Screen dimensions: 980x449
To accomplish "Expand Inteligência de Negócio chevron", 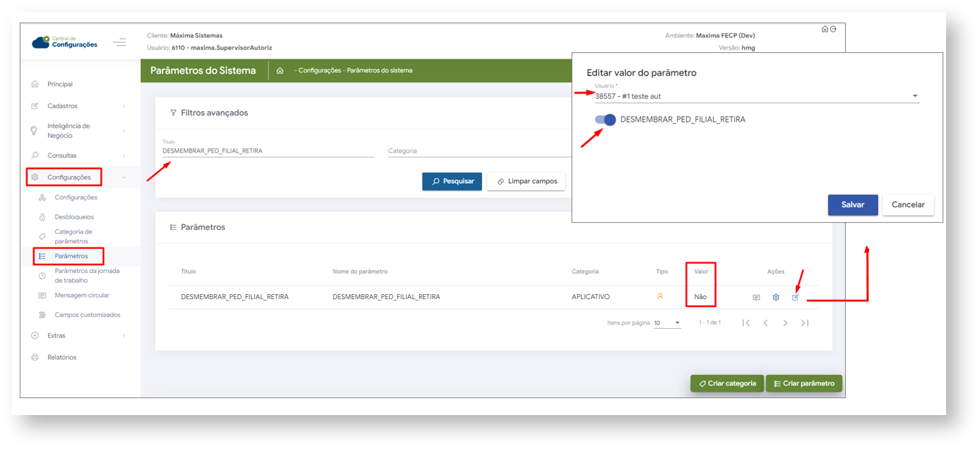I will click(x=124, y=131).
